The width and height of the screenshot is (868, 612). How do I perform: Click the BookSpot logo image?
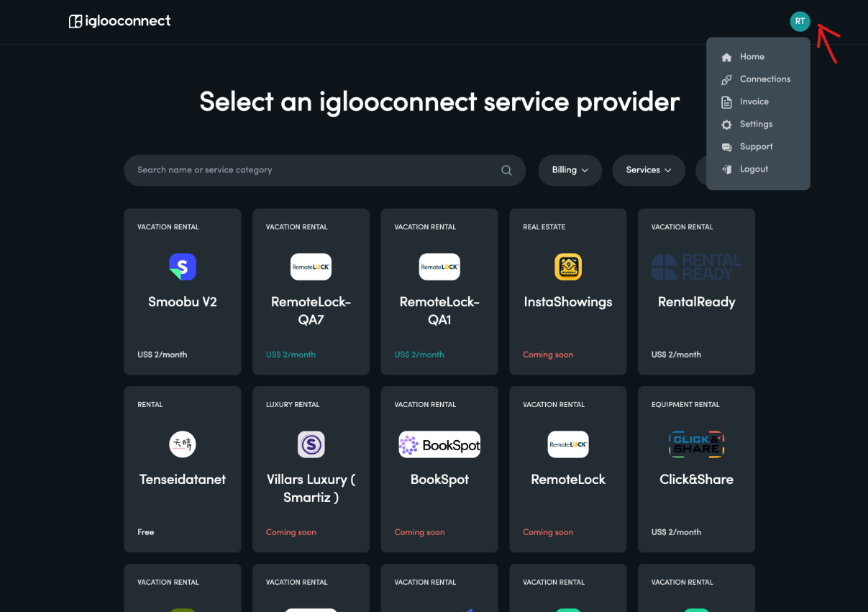(x=439, y=444)
